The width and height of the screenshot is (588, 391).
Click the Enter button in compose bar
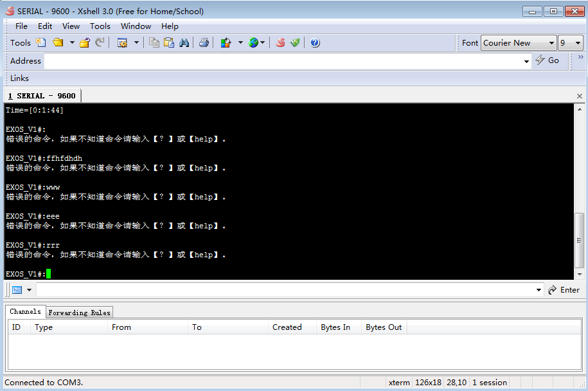[x=564, y=290]
